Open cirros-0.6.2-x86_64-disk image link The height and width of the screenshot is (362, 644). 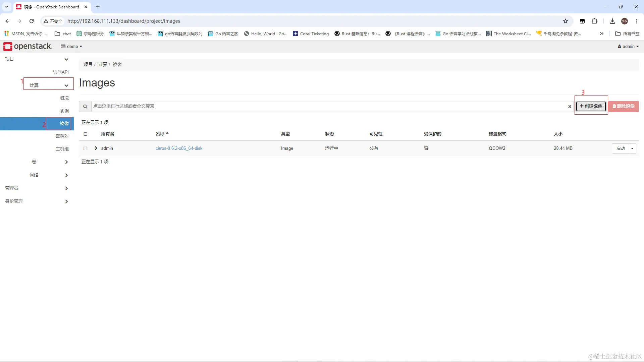[x=179, y=148]
